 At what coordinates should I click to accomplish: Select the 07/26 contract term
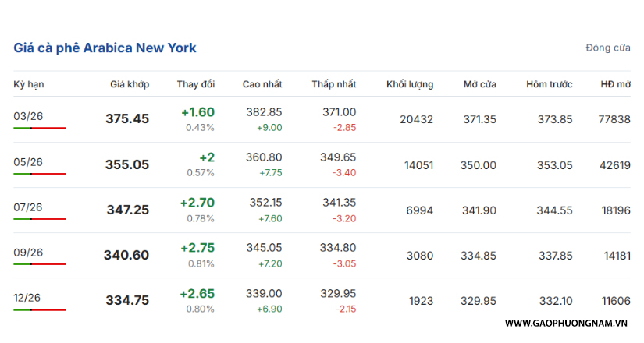[x=28, y=207]
